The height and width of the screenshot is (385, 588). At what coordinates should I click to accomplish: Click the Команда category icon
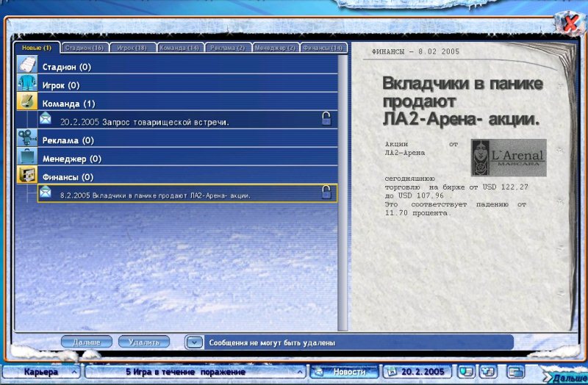(x=27, y=103)
